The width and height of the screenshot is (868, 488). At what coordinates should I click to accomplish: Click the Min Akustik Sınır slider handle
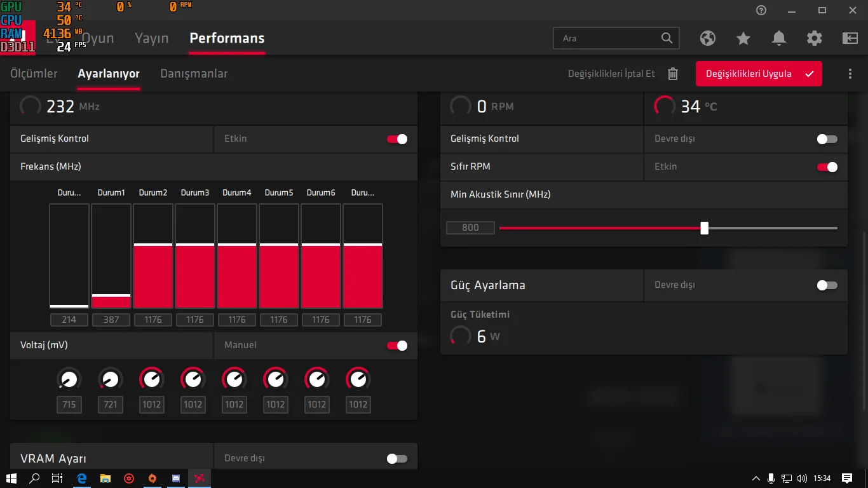click(x=704, y=228)
